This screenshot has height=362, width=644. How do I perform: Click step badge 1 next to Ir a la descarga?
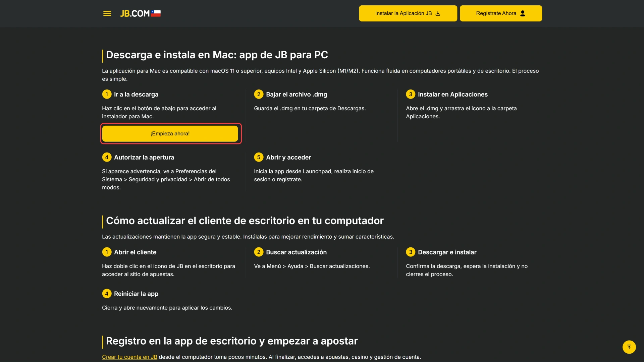tap(107, 94)
